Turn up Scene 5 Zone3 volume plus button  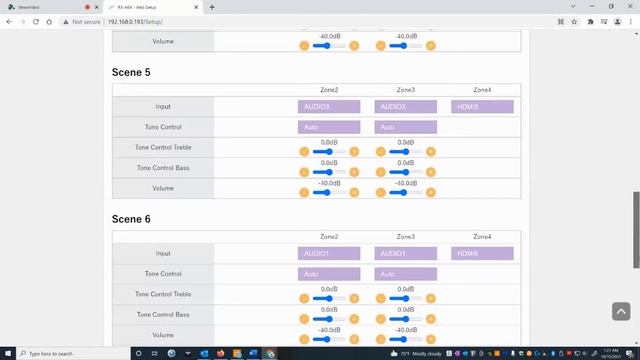pyautogui.click(x=431, y=193)
